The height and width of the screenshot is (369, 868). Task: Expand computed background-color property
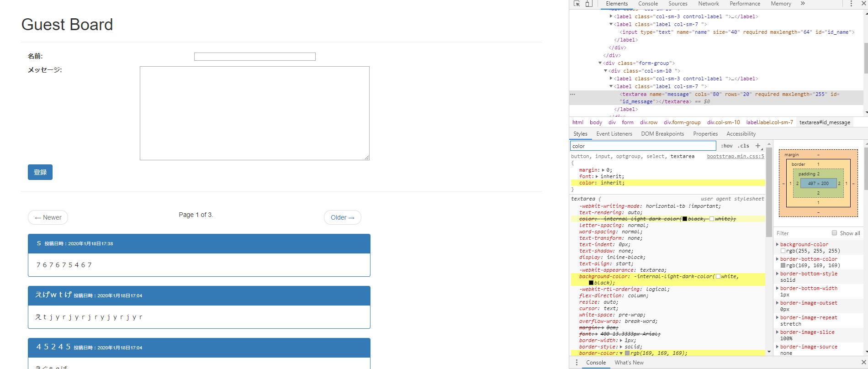click(x=778, y=244)
